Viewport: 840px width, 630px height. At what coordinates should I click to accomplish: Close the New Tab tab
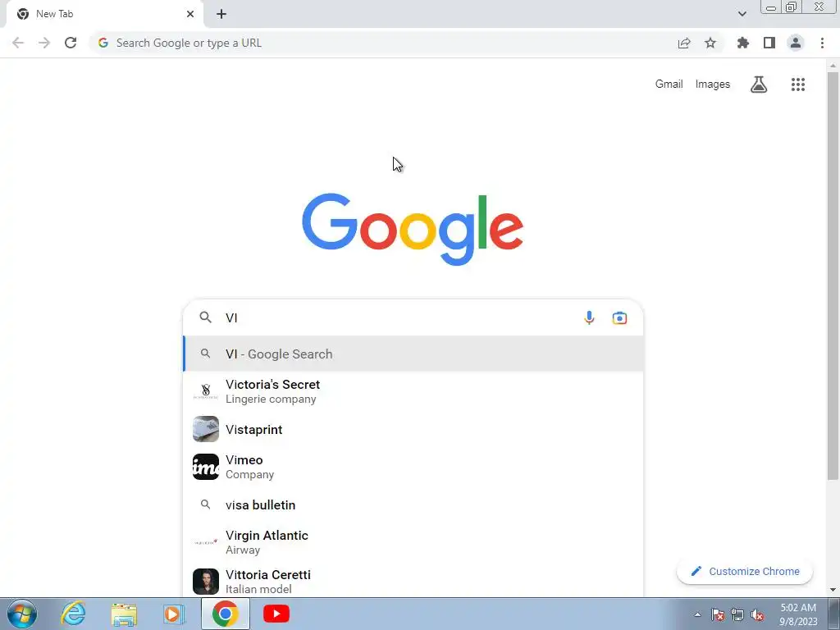[190, 14]
